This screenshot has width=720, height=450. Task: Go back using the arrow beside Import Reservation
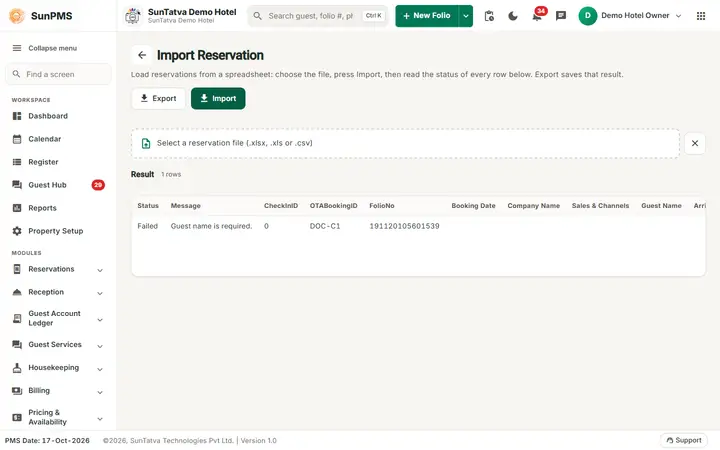pyautogui.click(x=142, y=55)
